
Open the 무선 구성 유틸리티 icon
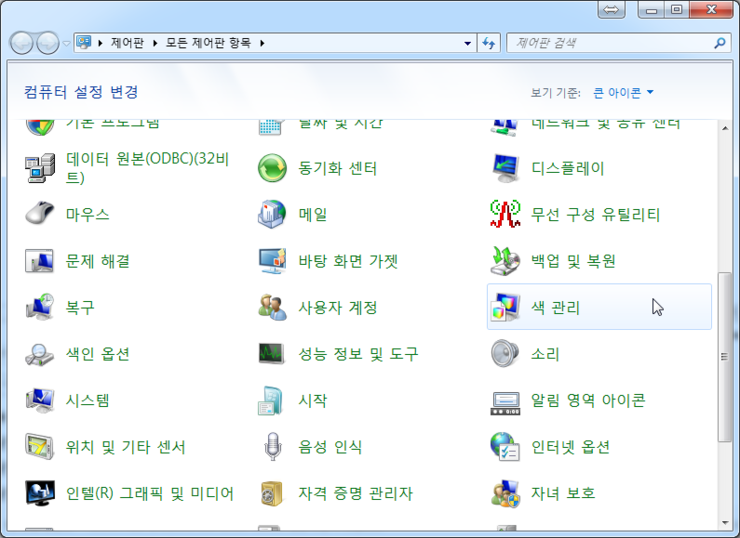[505, 214]
